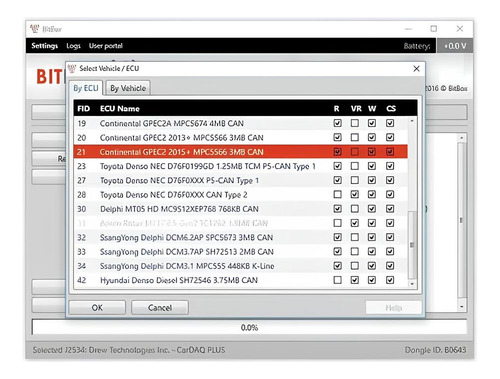Click the OK button
Screen dimensions: 500x379
(97, 307)
